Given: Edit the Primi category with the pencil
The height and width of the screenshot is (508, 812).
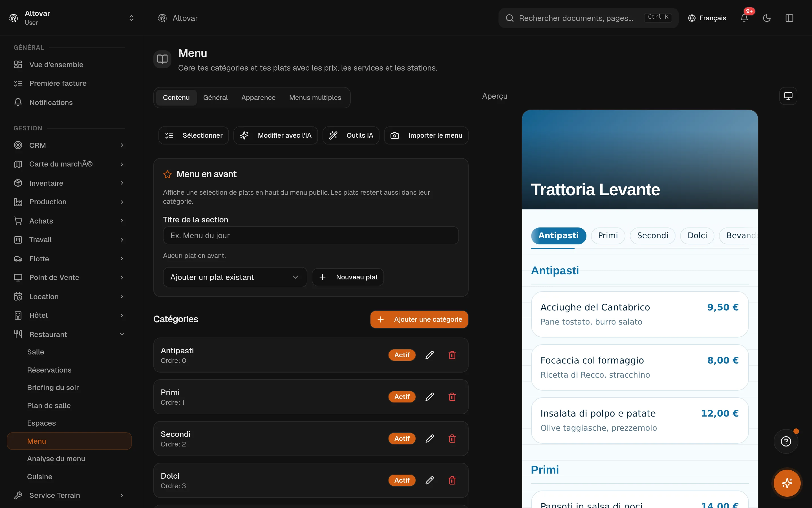Looking at the screenshot, I should (429, 397).
